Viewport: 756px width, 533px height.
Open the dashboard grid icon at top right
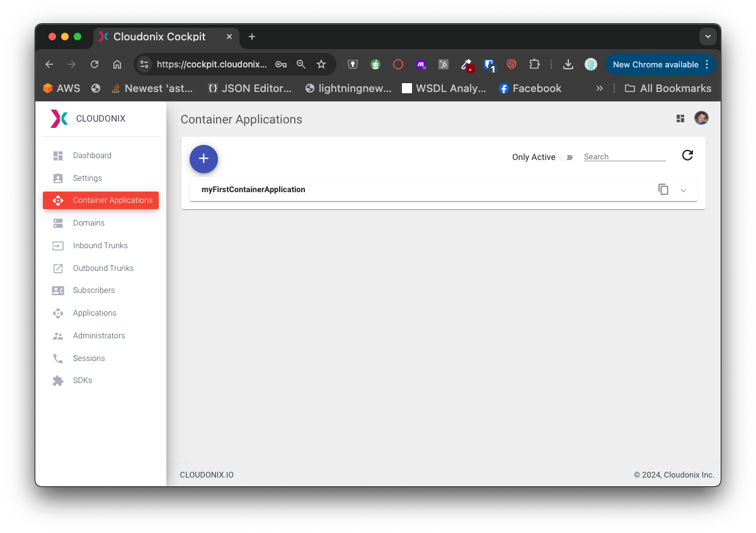680,118
